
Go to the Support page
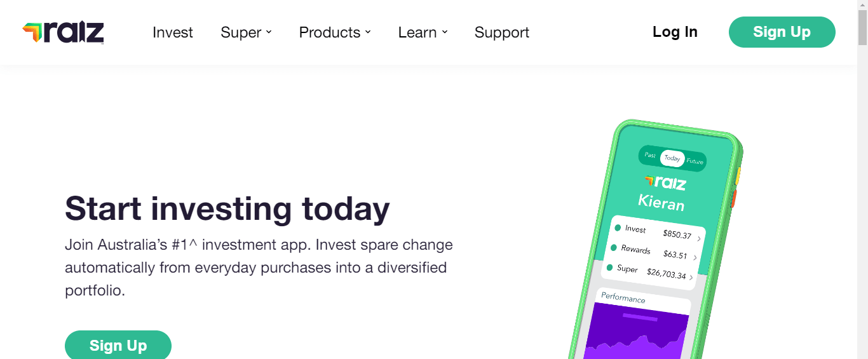501,32
